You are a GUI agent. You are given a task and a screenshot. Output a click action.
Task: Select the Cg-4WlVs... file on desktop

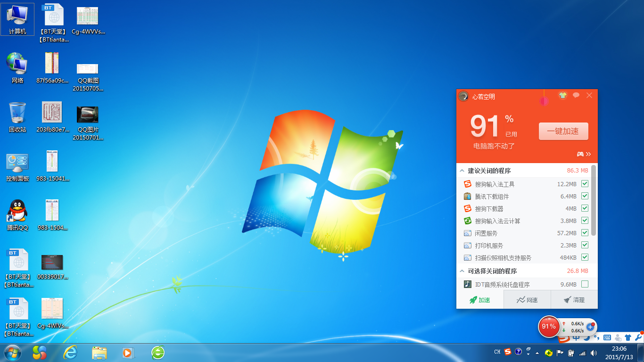(52, 314)
